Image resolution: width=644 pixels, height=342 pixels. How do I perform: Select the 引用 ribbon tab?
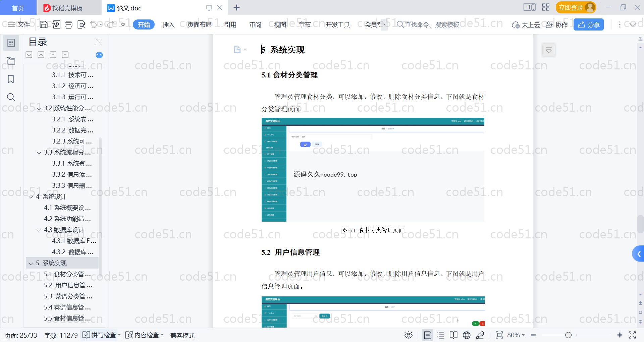coord(230,24)
